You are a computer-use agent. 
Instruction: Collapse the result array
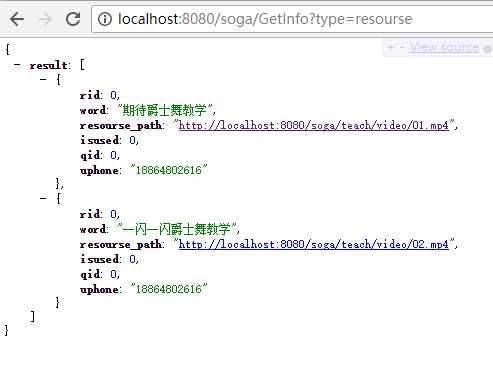pos(17,64)
